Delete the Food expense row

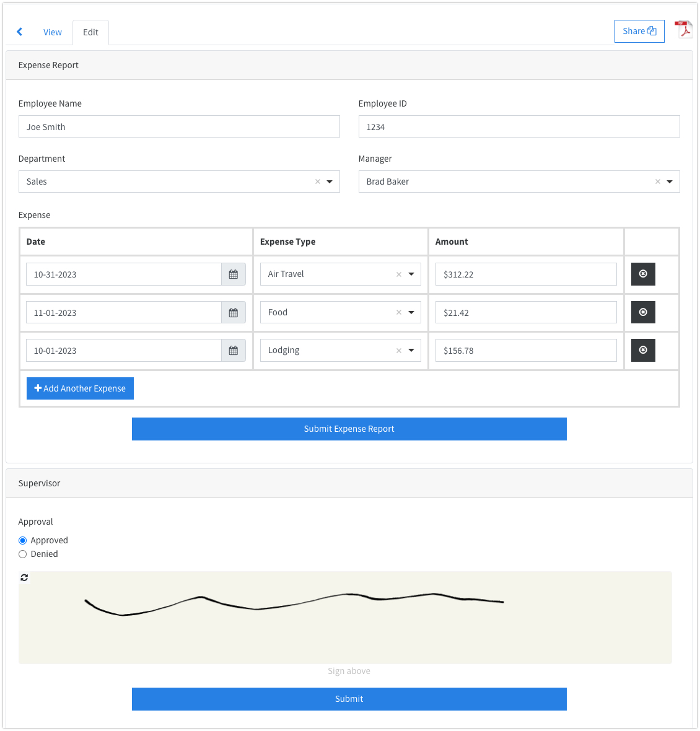tap(643, 312)
